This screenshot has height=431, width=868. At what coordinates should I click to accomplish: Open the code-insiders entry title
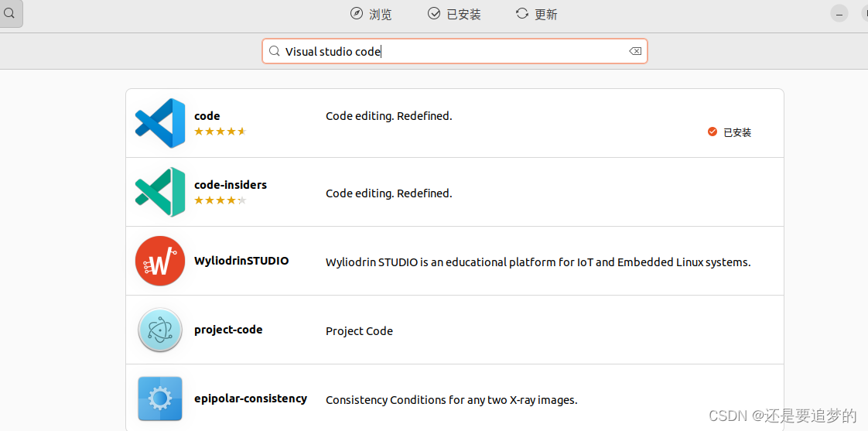pos(231,185)
